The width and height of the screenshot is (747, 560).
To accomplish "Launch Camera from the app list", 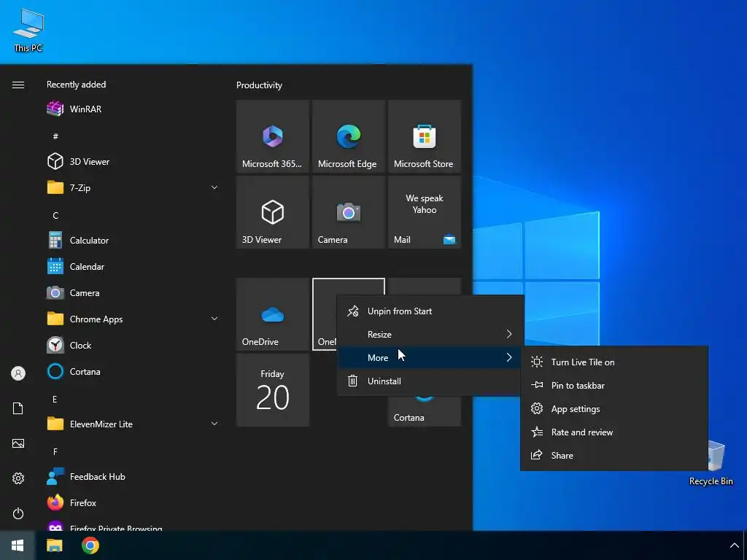I will point(133,293).
